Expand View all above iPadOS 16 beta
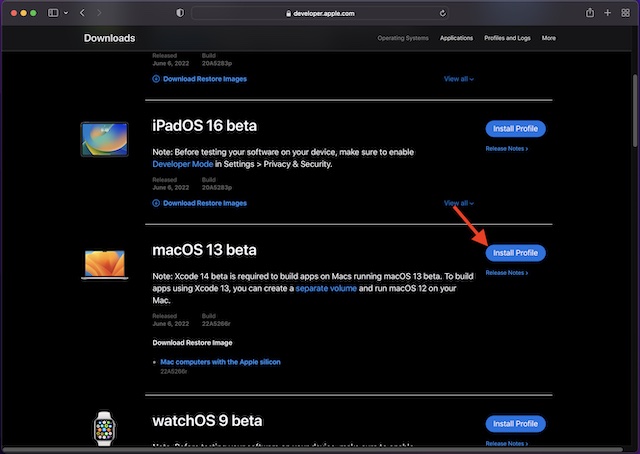640x454 pixels. [459, 79]
